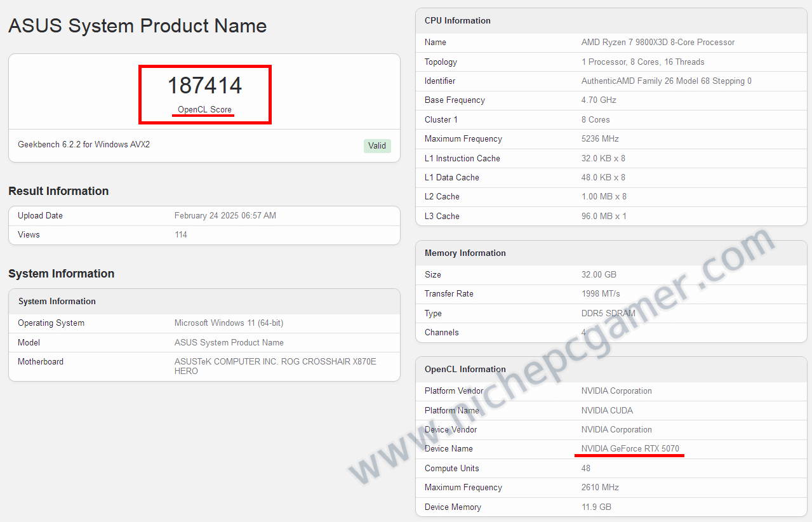This screenshot has height=522, width=812.
Task: Select the Upload Date label
Action: pyautogui.click(x=40, y=215)
